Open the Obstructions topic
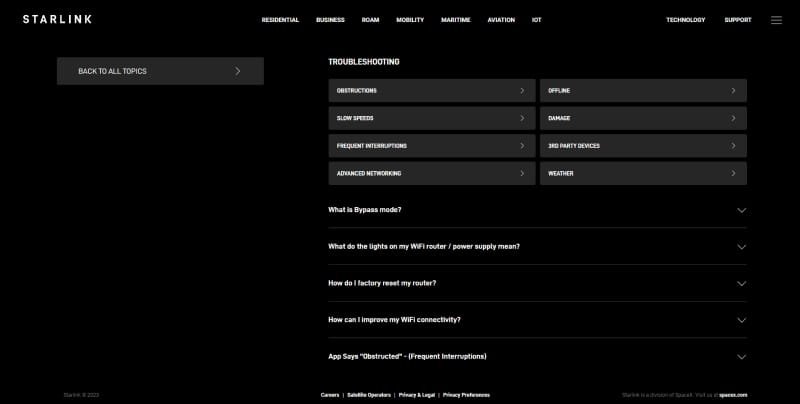This screenshot has width=800, height=404. [432, 90]
